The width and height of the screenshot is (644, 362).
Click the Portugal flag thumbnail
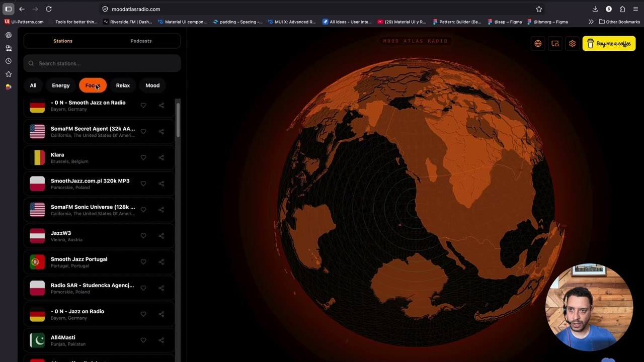[37, 262]
